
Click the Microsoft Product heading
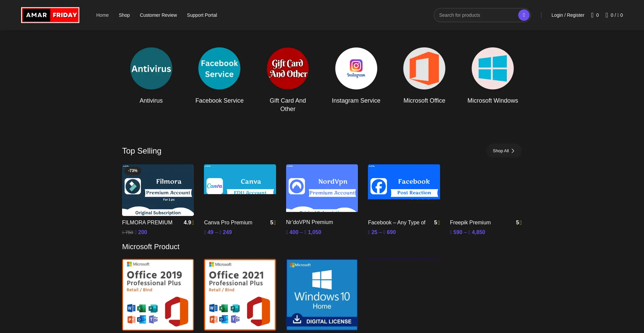[151, 247]
